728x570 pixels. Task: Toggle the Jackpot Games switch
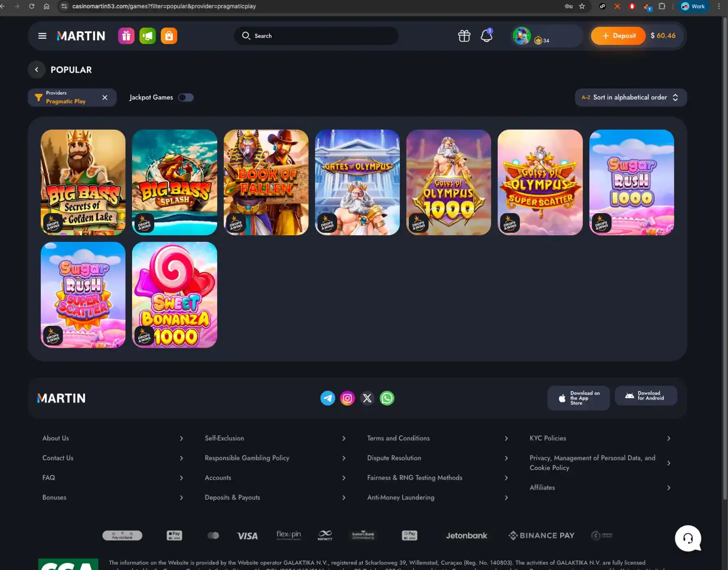point(185,97)
